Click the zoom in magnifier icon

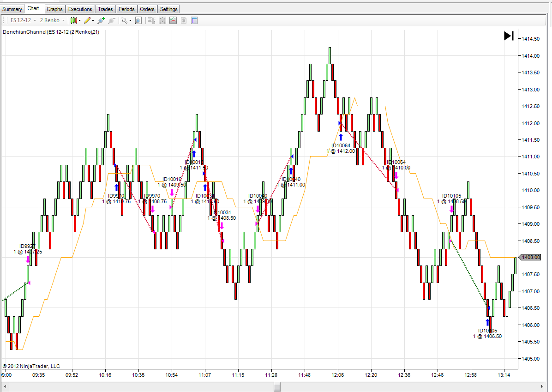click(x=101, y=20)
